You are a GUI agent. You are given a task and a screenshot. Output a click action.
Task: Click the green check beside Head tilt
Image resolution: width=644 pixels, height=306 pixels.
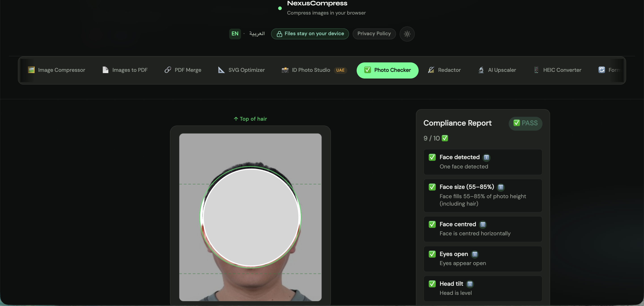(x=432, y=284)
